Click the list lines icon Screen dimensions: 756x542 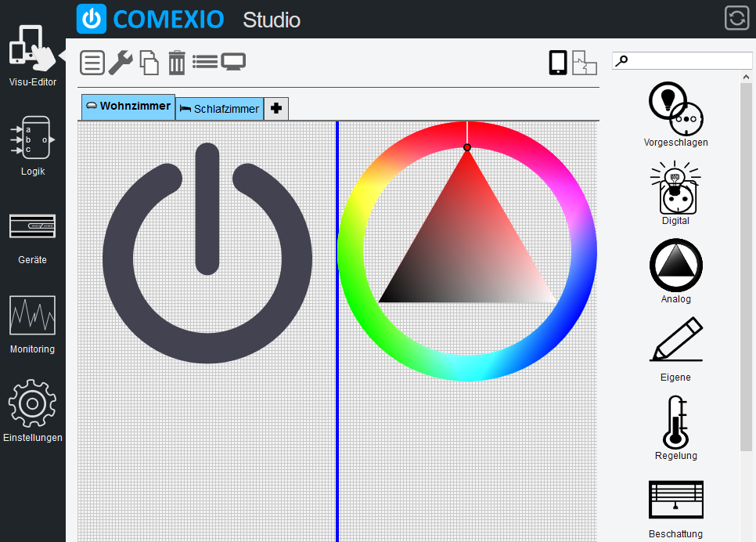205,62
